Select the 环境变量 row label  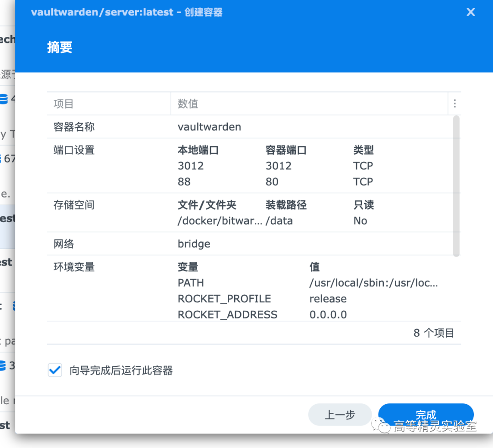click(x=74, y=267)
